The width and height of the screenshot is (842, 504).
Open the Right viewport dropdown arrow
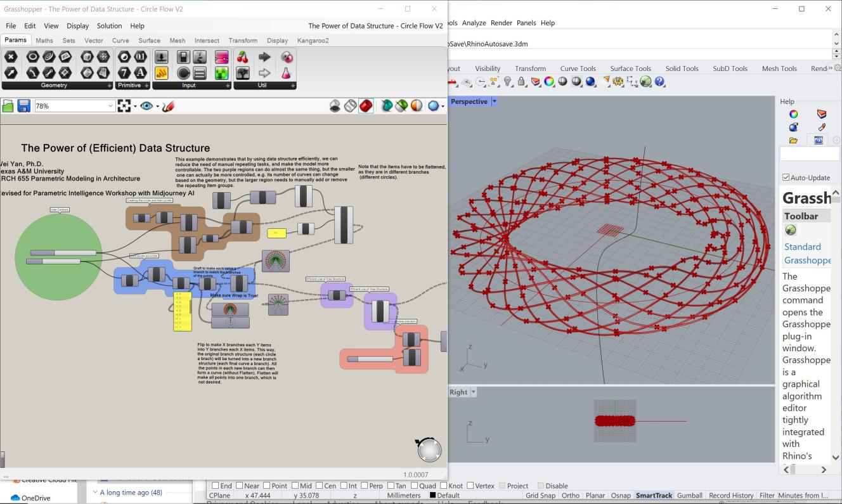(x=473, y=392)
